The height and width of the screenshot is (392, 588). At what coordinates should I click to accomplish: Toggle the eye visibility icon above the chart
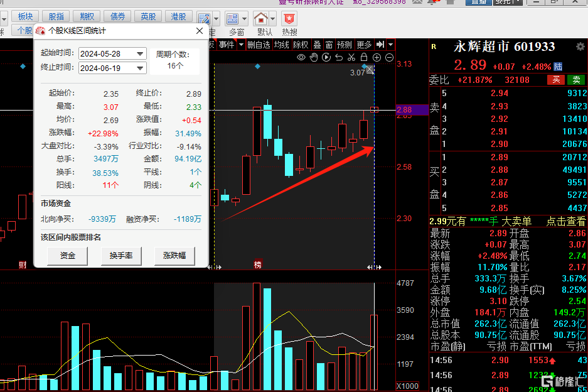click(301, 57)
